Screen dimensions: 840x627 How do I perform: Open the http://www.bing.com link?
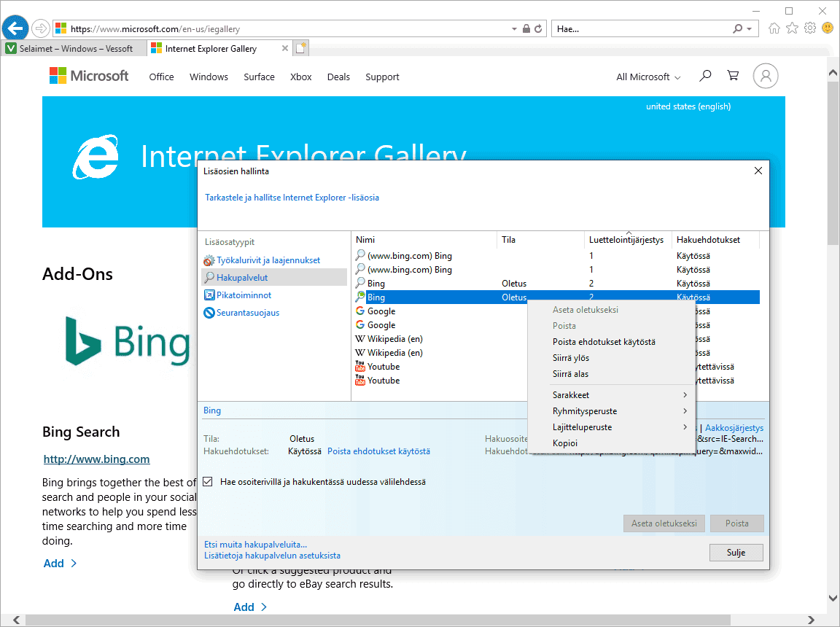(96, 459)
